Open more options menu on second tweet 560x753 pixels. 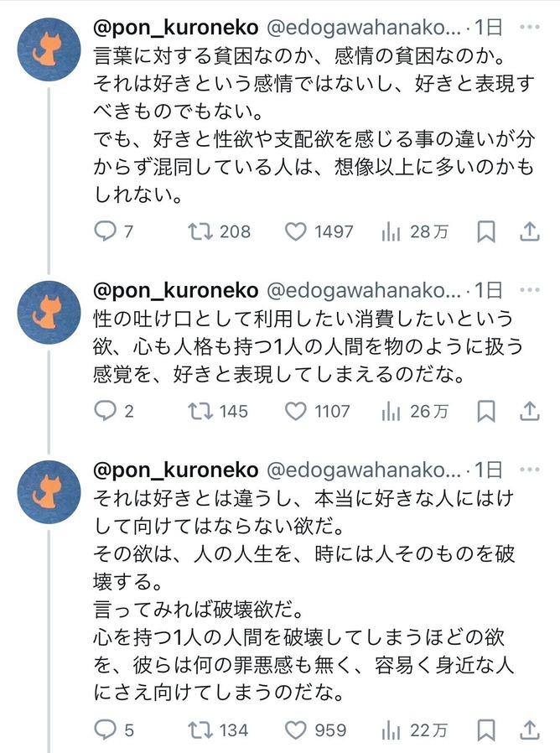(x=529, y=290)
